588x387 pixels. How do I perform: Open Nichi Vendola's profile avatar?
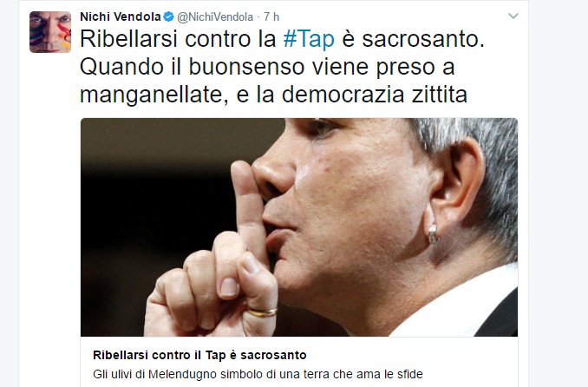coord(50,32)
